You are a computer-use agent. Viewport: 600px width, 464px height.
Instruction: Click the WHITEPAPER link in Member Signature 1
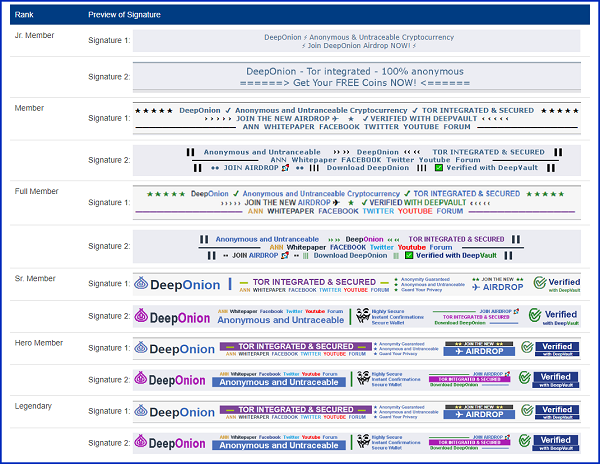coord(289,127)
